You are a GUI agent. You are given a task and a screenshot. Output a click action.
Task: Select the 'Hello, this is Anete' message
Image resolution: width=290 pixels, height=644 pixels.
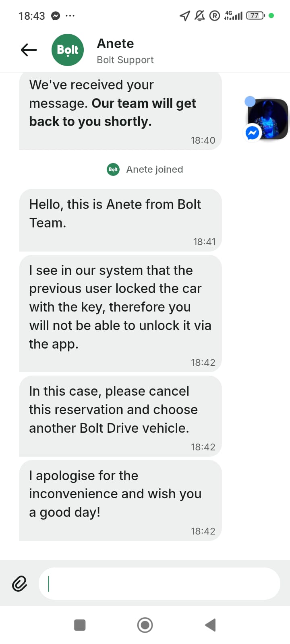(x=120, y=220)
